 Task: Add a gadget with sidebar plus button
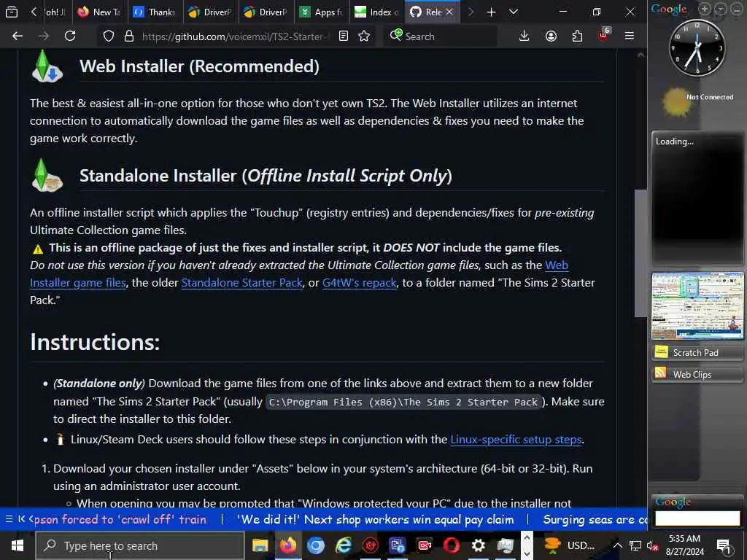[705, 9]
